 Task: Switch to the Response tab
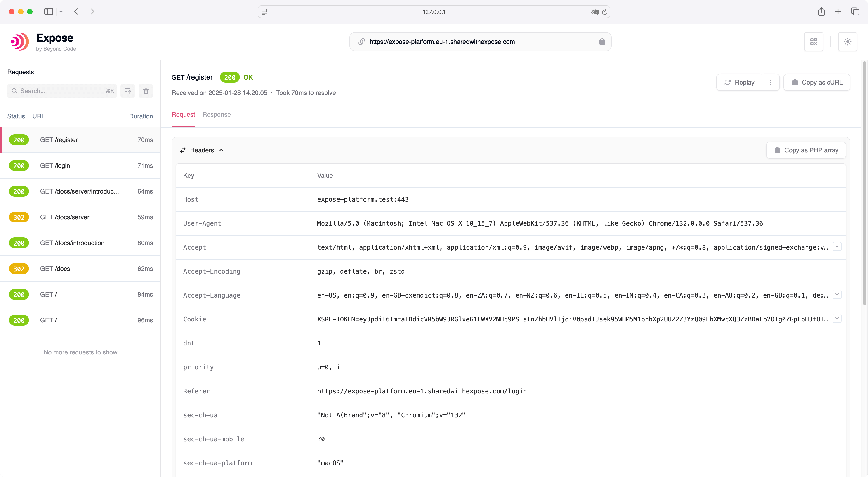[216, 115]
